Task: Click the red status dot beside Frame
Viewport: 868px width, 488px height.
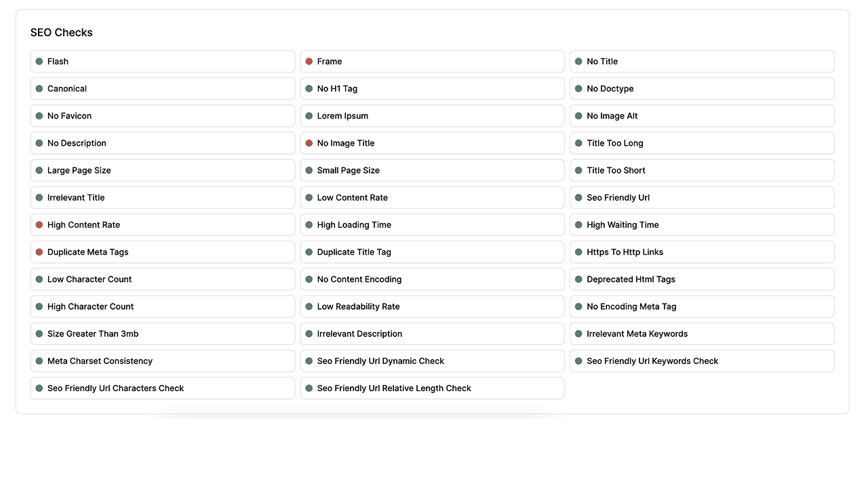Action: 309,62
